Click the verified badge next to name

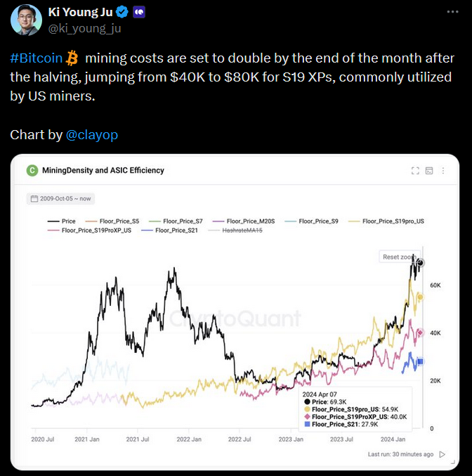[x=122, y=12]
